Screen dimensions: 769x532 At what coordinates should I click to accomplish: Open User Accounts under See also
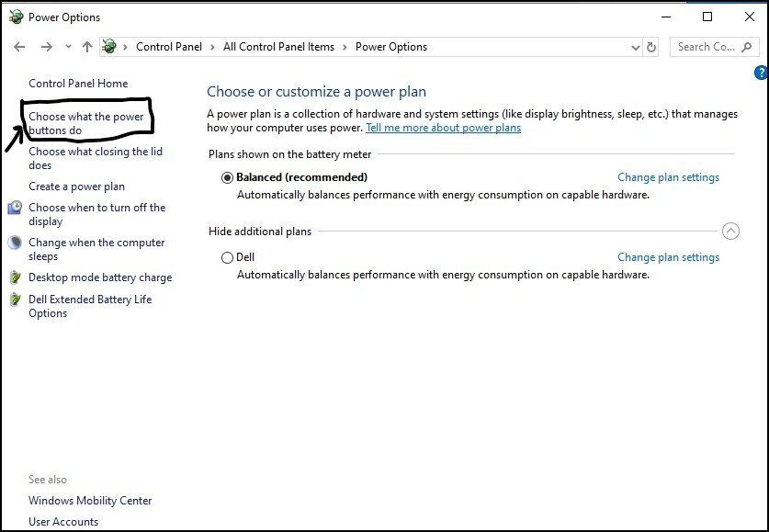coord(63,522)
